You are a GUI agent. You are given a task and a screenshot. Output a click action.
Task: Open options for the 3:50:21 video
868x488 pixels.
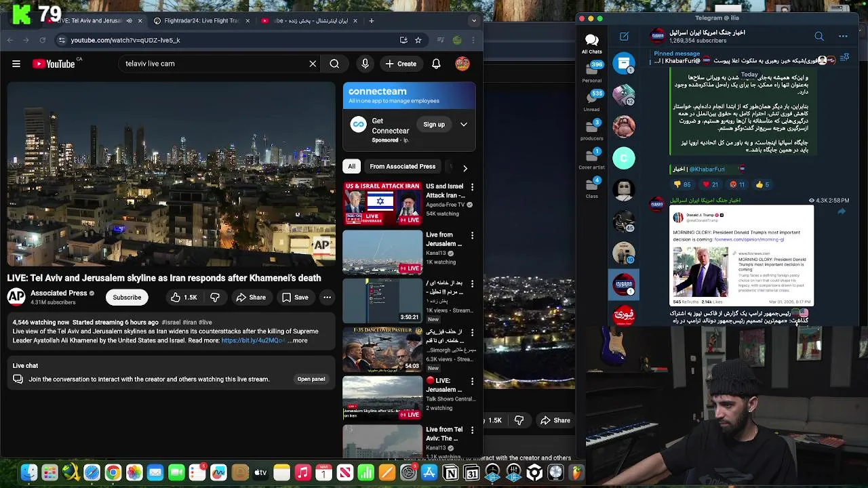pos(473,284)
